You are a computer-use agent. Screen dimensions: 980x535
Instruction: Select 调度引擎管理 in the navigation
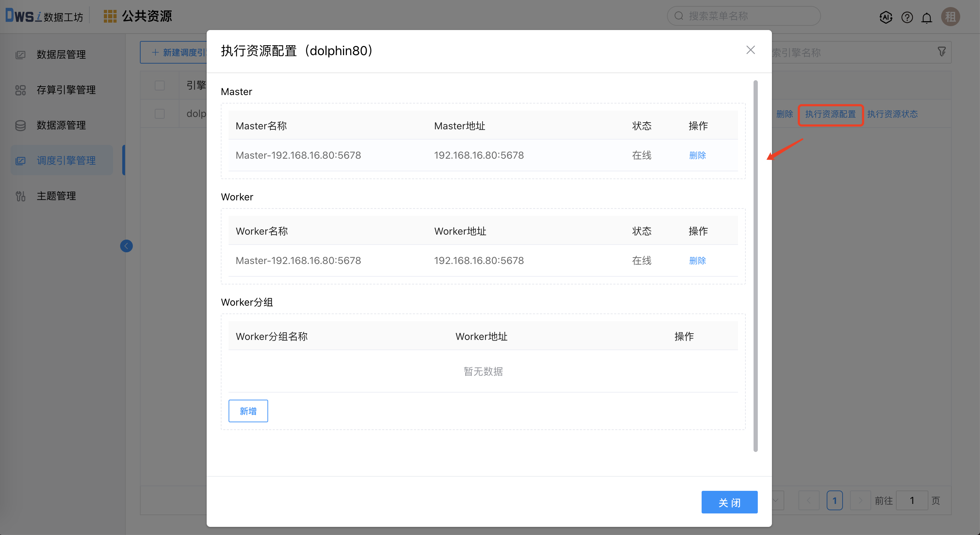[x=66, y=160]
